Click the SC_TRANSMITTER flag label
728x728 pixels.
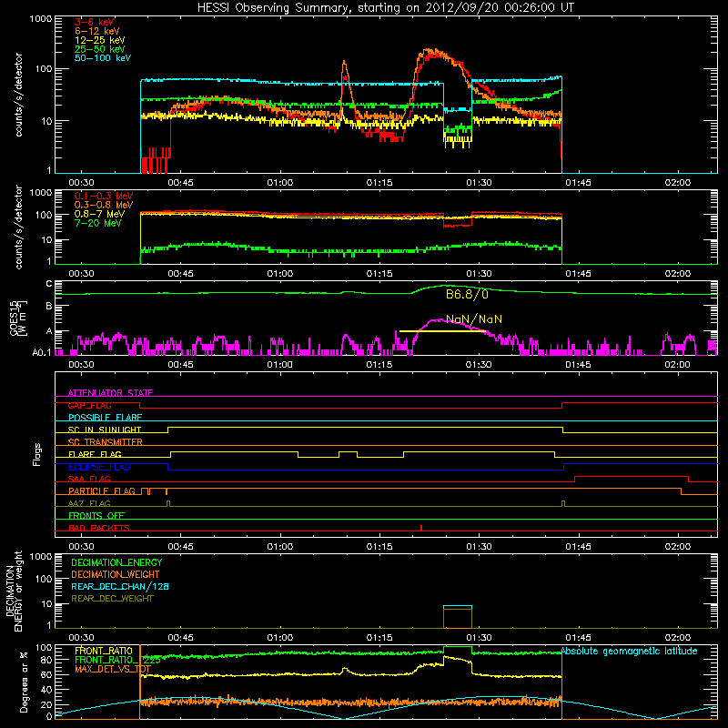(106, 442)
